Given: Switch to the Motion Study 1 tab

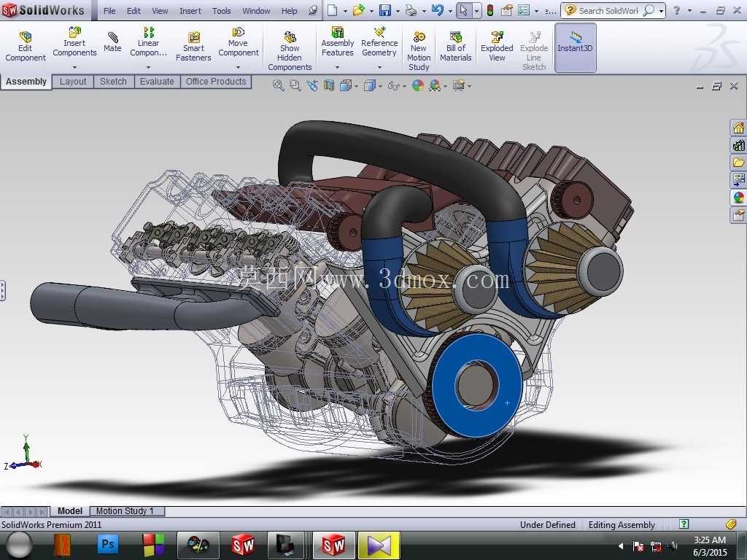Looking at the screenshot, I should tap(127, 511).
